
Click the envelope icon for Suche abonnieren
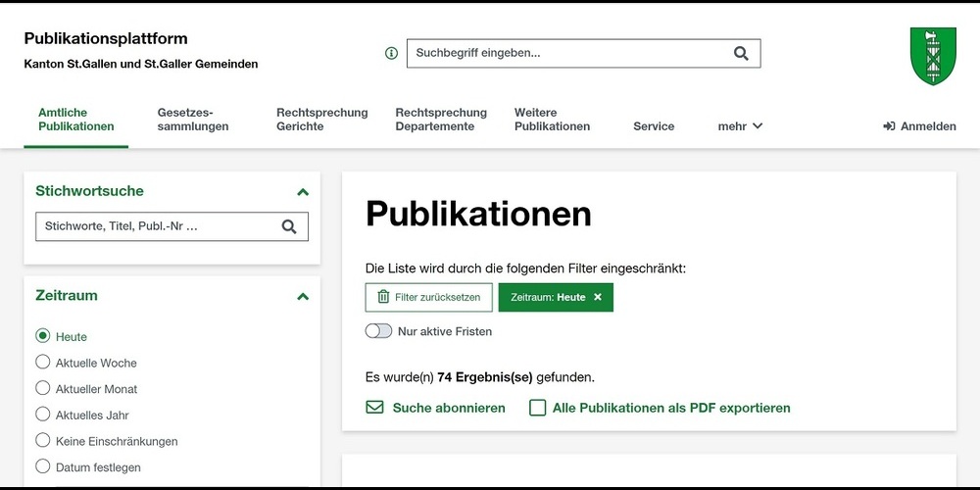[374, 408]
